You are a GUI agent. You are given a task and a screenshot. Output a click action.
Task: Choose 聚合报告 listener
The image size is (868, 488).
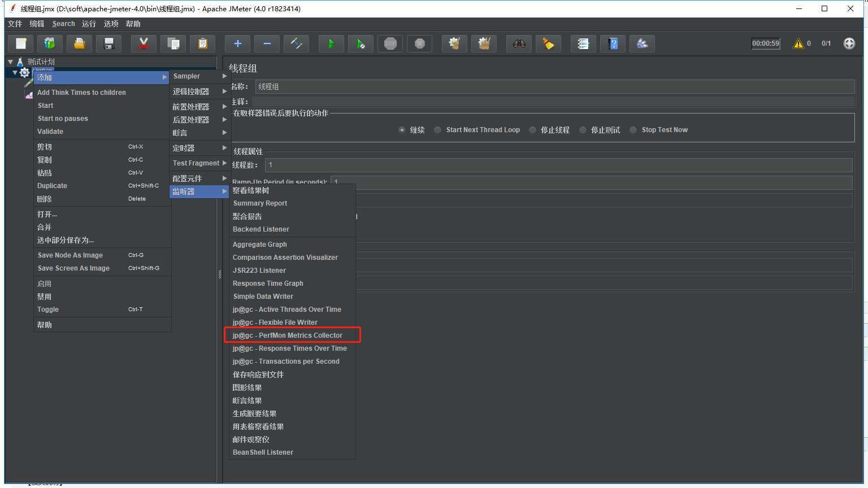[292, 216]
